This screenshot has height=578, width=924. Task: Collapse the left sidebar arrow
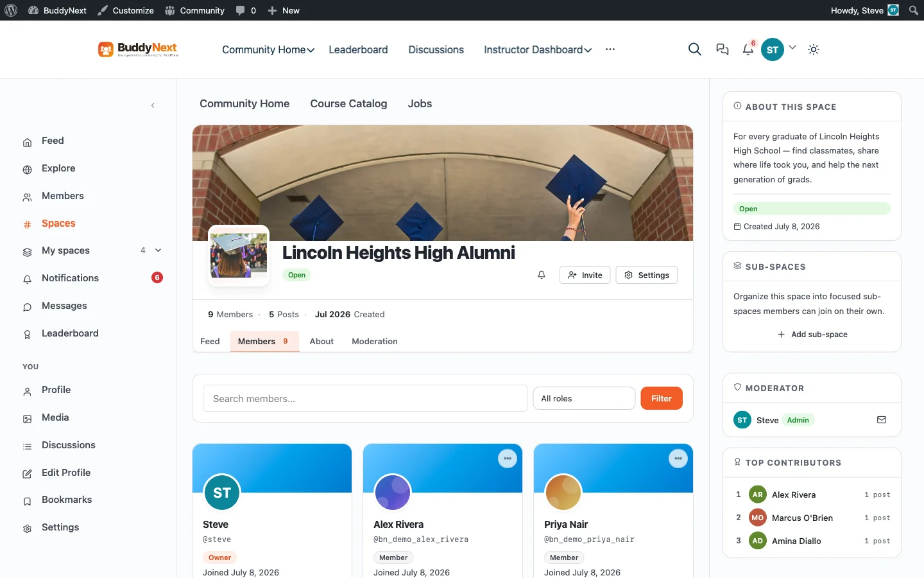coord(153,105)
